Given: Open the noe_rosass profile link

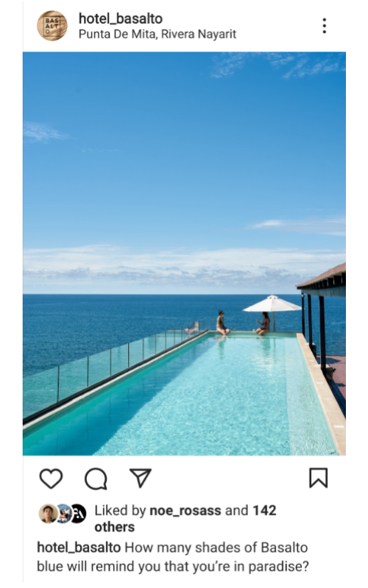Looking at the screenshot, I should [185, 510].
